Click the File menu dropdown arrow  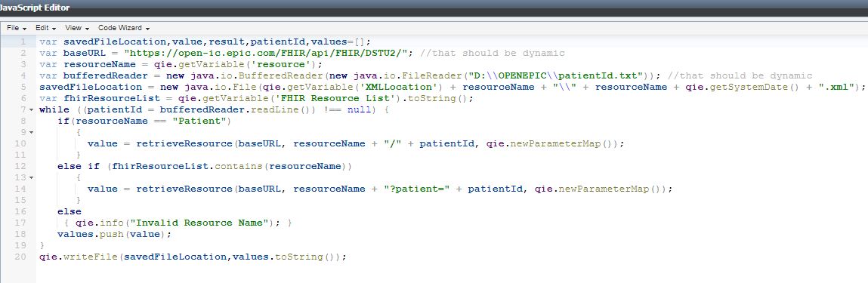25,28
